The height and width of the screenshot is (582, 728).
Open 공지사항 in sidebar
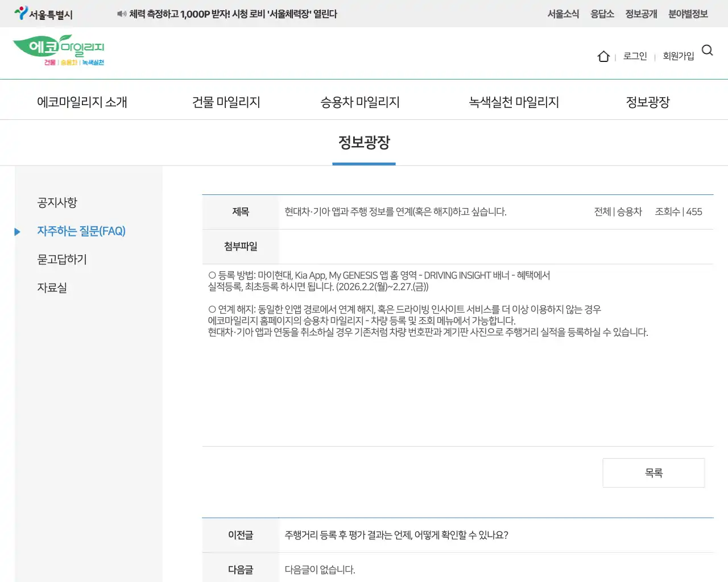click(x=57, y=202)
